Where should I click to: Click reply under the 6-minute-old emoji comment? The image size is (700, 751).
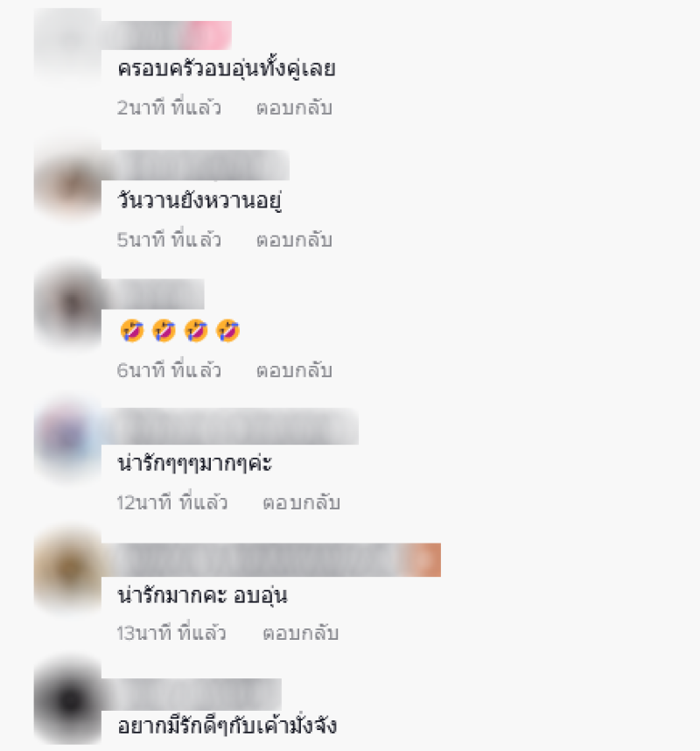[294, 370]
